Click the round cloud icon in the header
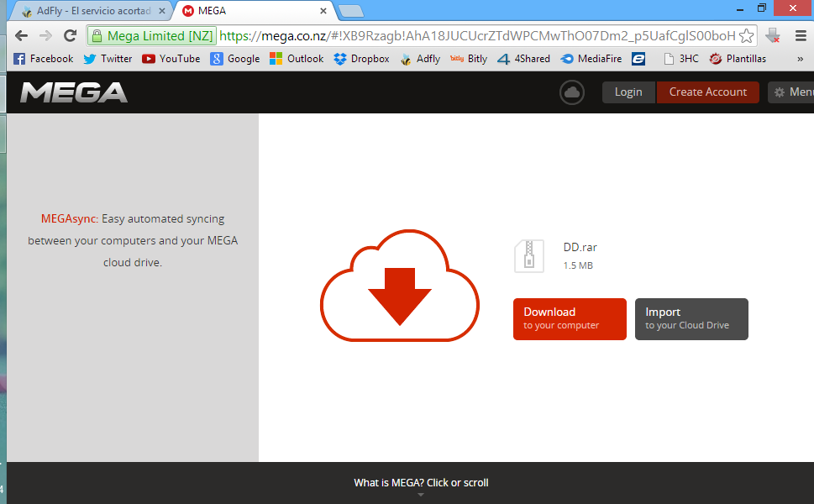The width and height of the screenshot is (814, 504). (x=572, y=92)
